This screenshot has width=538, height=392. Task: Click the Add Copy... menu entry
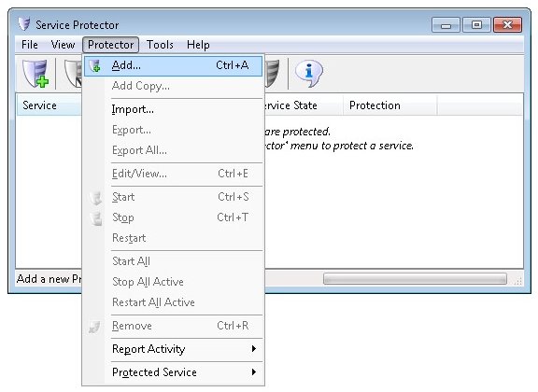(x=174, y=86)
